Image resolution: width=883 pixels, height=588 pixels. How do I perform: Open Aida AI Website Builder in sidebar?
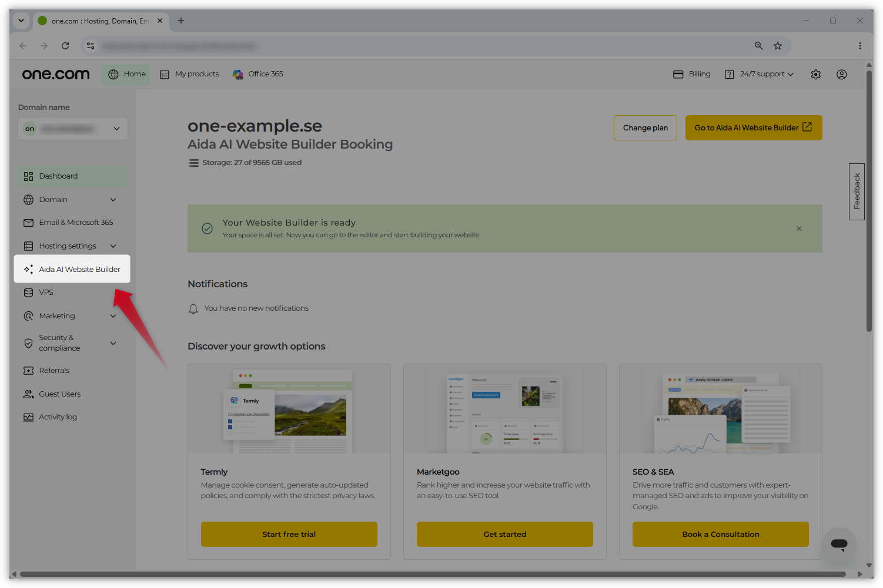72,269
